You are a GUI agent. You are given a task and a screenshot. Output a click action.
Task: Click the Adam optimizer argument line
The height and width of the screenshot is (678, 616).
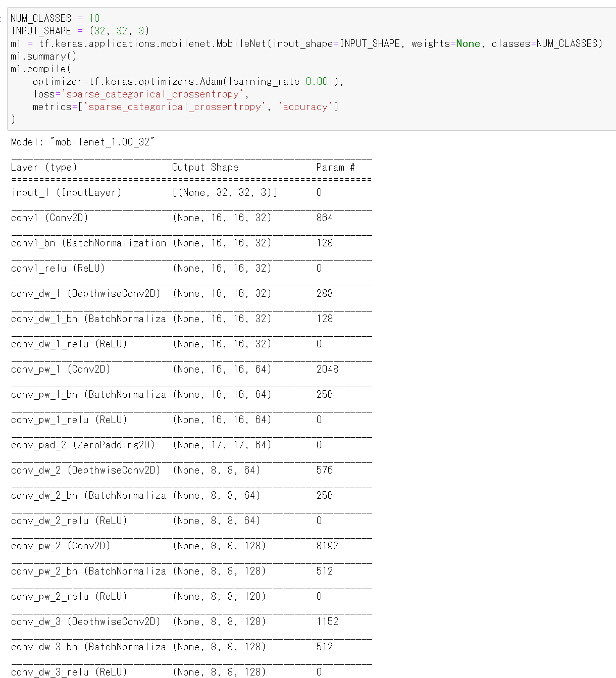[x=188, y=81]
